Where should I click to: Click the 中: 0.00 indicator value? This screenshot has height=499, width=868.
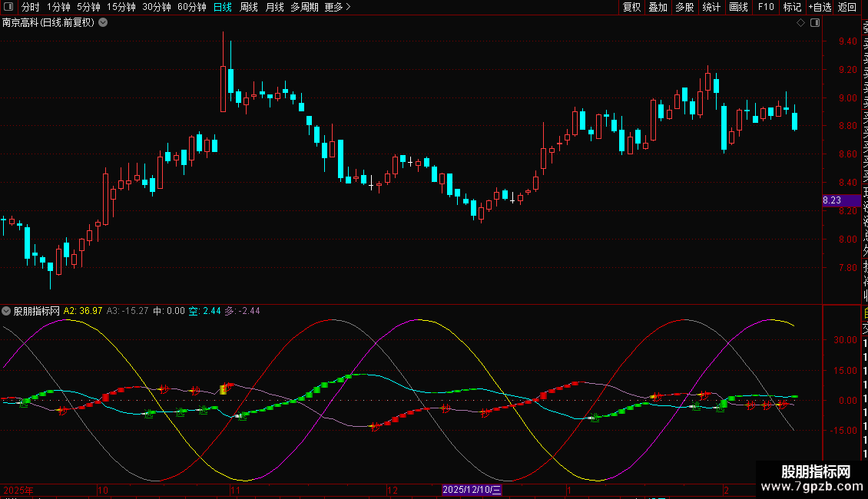169,311
